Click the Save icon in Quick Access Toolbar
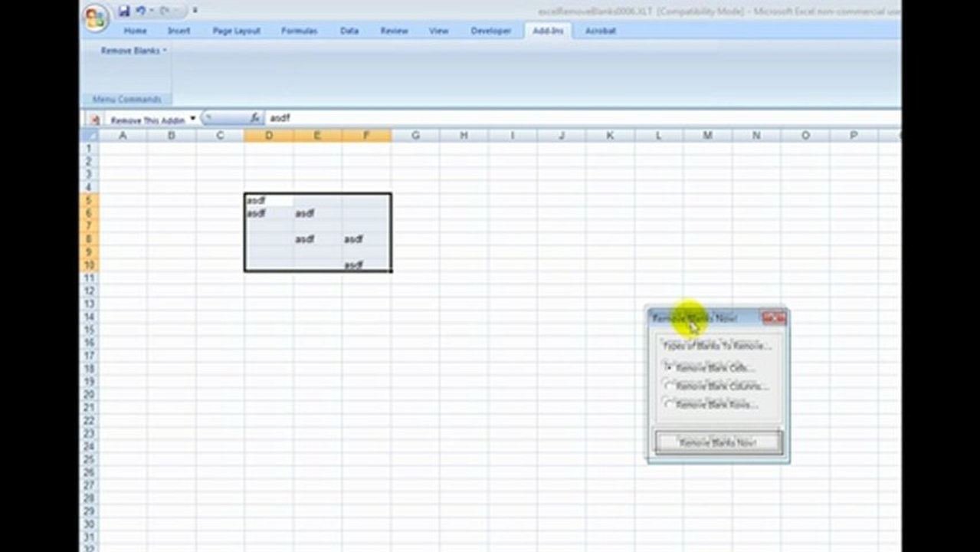 124,11
